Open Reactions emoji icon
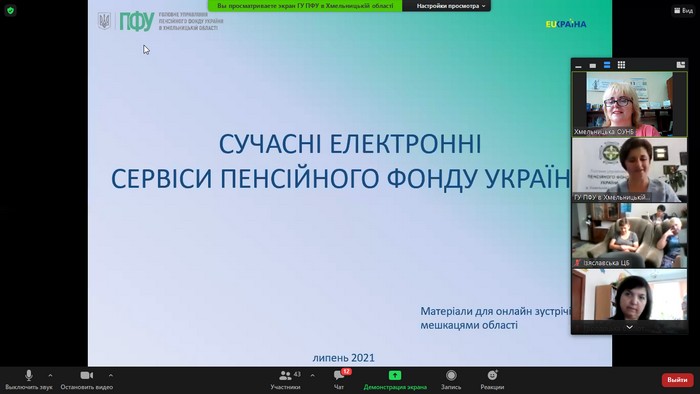 coord(492,380)
